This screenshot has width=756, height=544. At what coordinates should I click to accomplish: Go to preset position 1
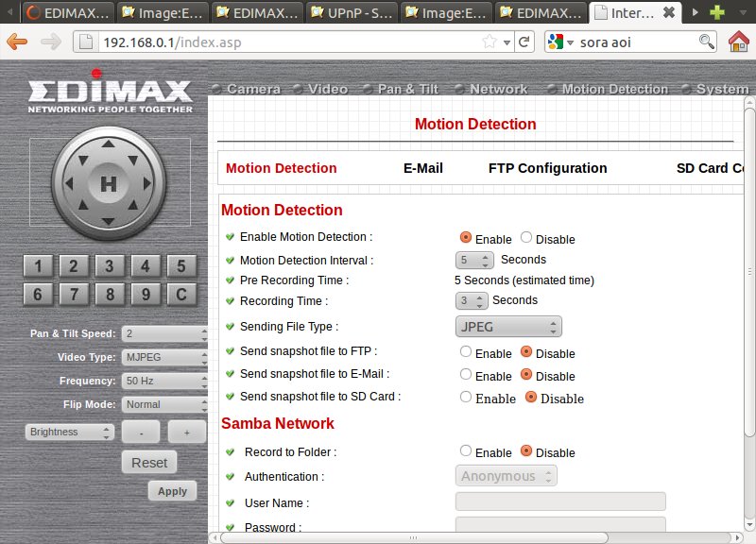[38, 266]
